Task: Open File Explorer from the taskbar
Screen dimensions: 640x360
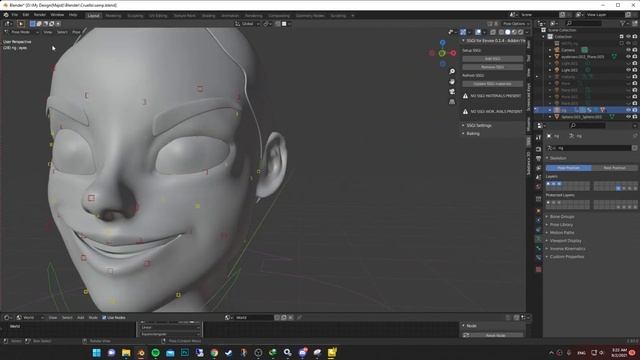Action: (126, 353)
